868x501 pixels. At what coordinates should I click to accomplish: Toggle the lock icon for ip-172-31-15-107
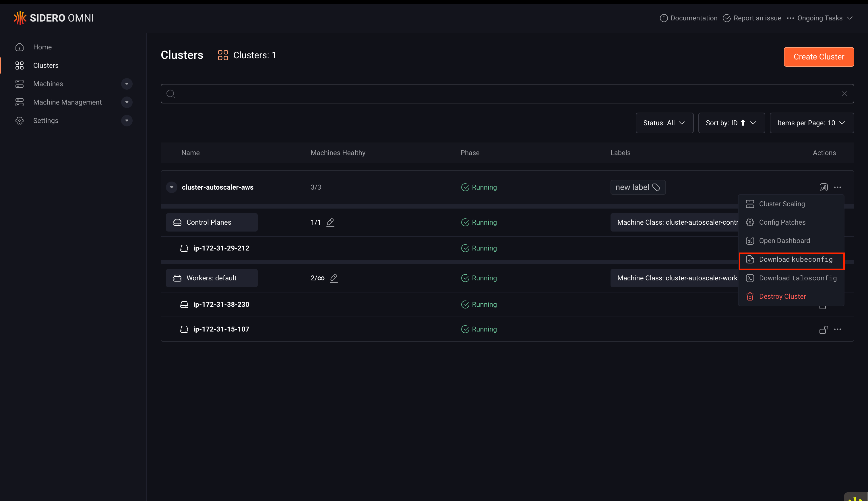823,329
